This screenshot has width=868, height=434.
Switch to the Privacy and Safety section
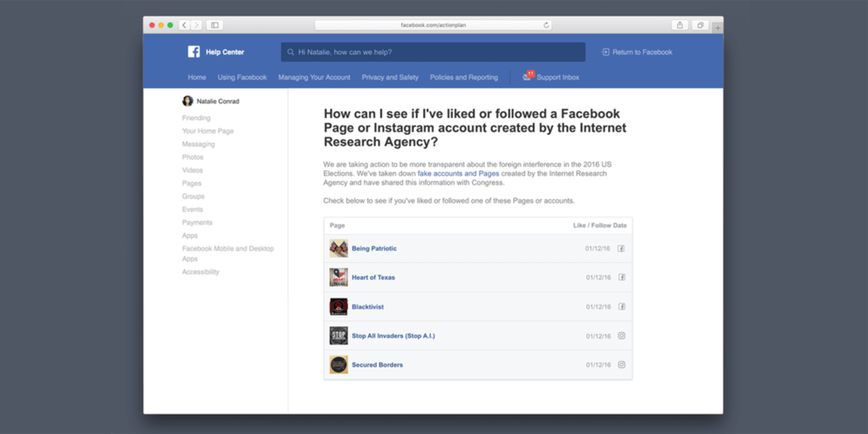(x=390, y=77)
